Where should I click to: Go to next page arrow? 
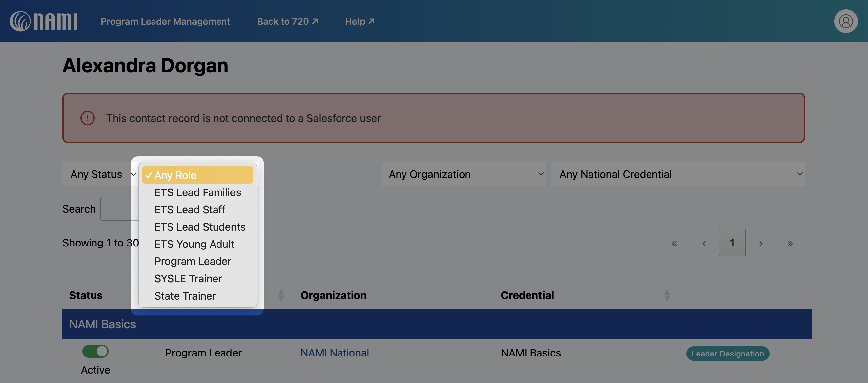point(761,243)
